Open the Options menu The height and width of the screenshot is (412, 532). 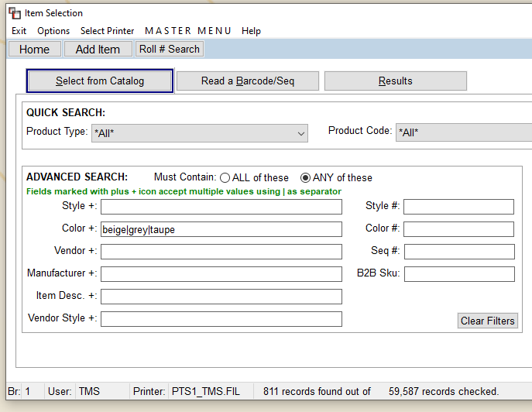click(x=53, y=31)
